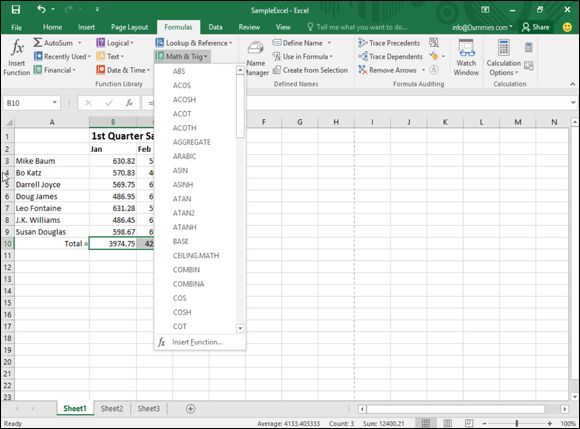Open the Data ribbon tab
This screenshot has height=429, width=580.
pos(215,27)
